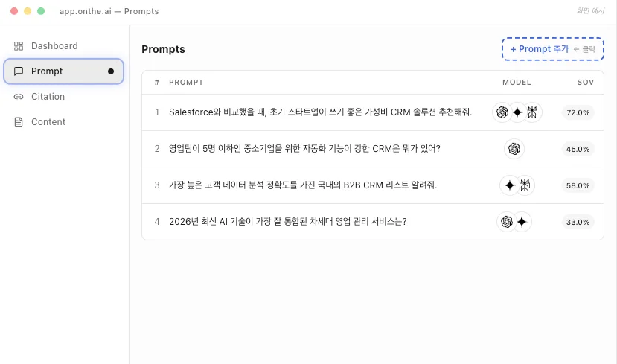Click ChatGPT model icon in row 2
The image size is (617, 364).
(514, 149)
